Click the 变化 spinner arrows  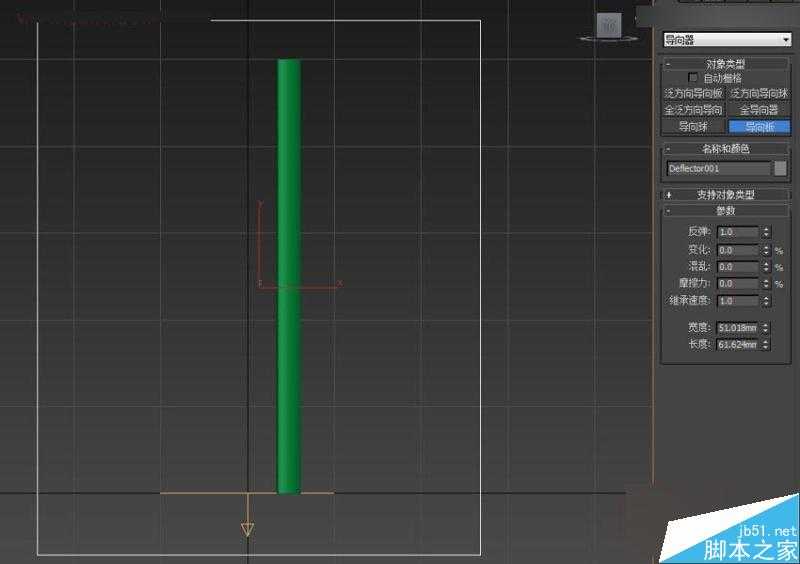point(766,250)
